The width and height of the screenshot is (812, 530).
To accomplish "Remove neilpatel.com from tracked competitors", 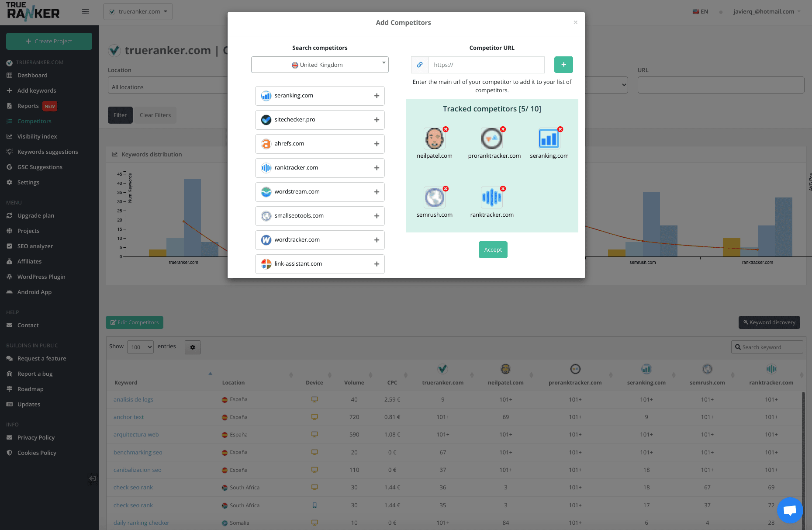I will click(446, 129).
